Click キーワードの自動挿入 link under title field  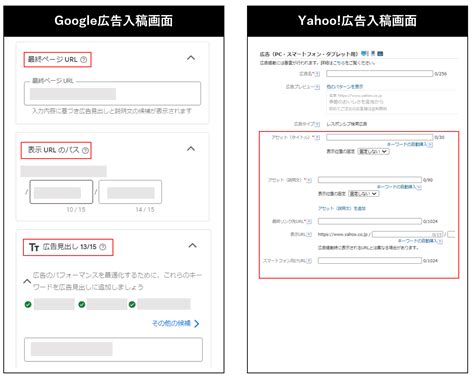coord(407,144)
